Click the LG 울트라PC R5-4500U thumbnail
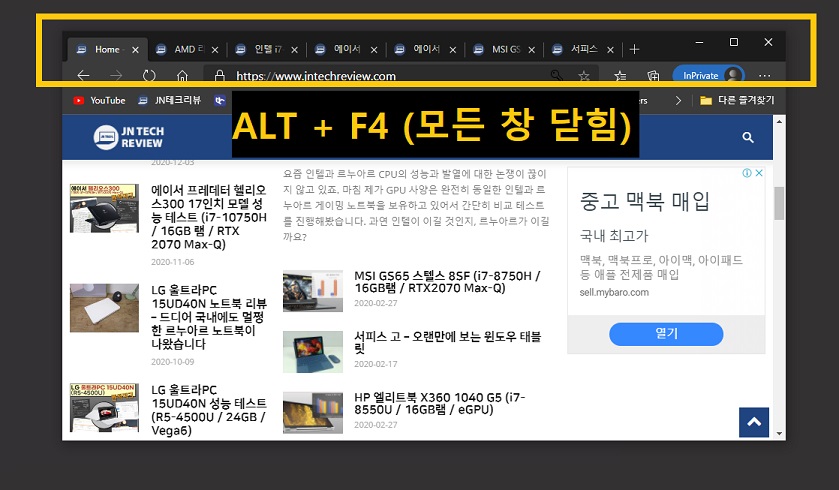The image size is (839, 490). 104,408
